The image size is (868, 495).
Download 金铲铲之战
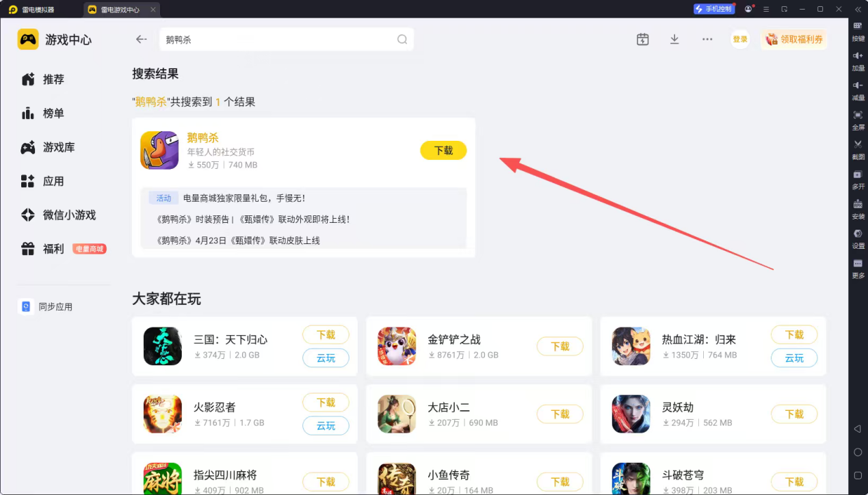560,347
